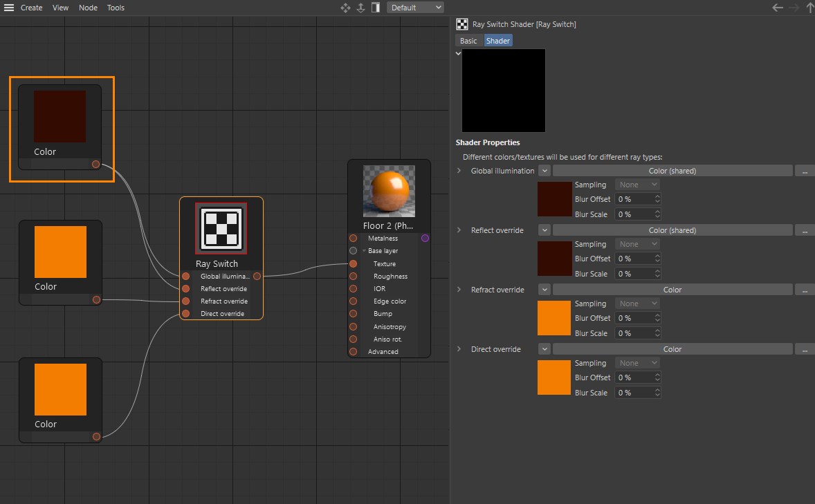Expand Direct override properties arrow
The width and height of the screenshot is (815, 504).
(459, 348)
